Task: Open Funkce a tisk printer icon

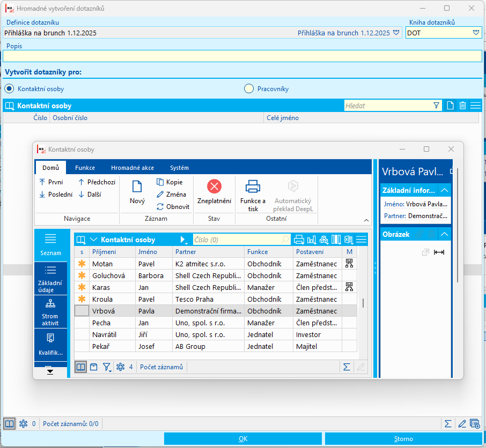Action: click(x=253, y=186)
